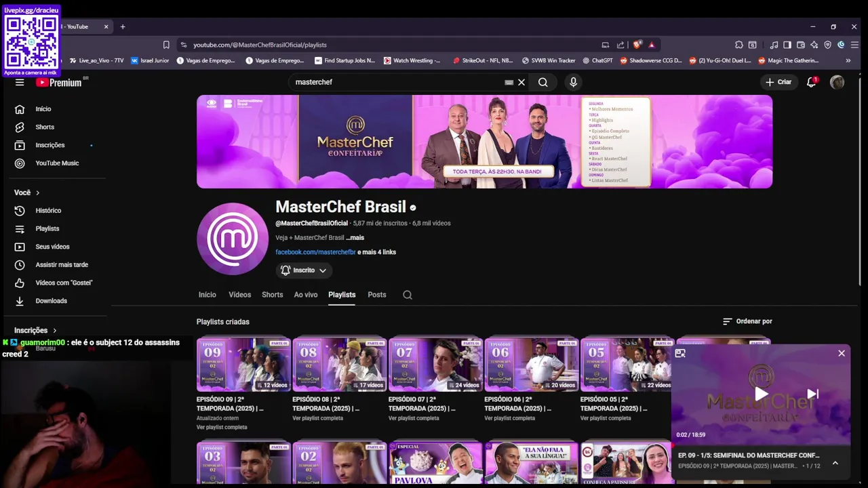Open the browser main menu
The width and height of the screenshot is (868, 488).
854,45
